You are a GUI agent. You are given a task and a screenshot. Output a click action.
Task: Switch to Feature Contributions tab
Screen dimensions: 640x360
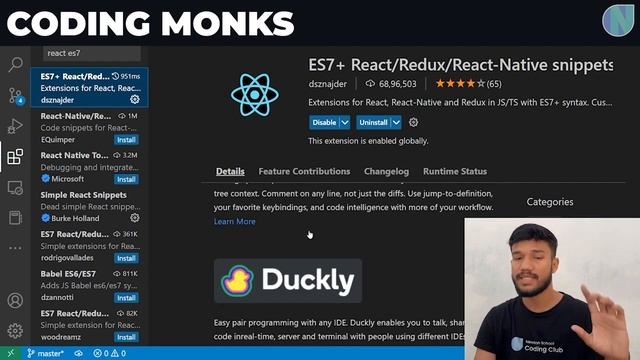tap(304, 171)
